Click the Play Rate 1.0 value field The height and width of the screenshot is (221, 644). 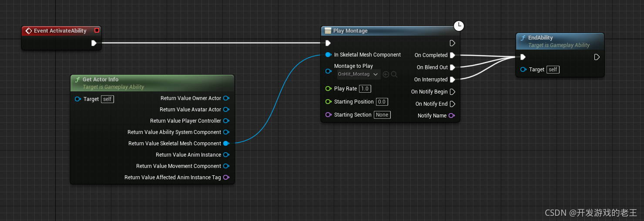tap(365, 89)
